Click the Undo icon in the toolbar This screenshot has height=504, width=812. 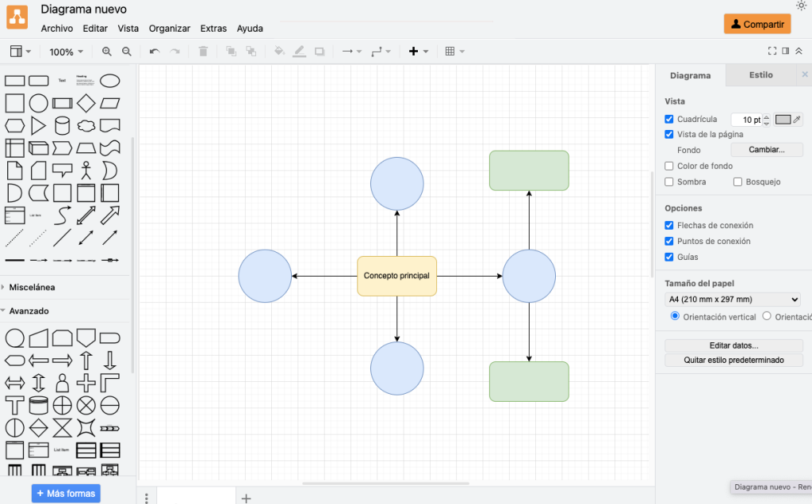pos(154,51)
